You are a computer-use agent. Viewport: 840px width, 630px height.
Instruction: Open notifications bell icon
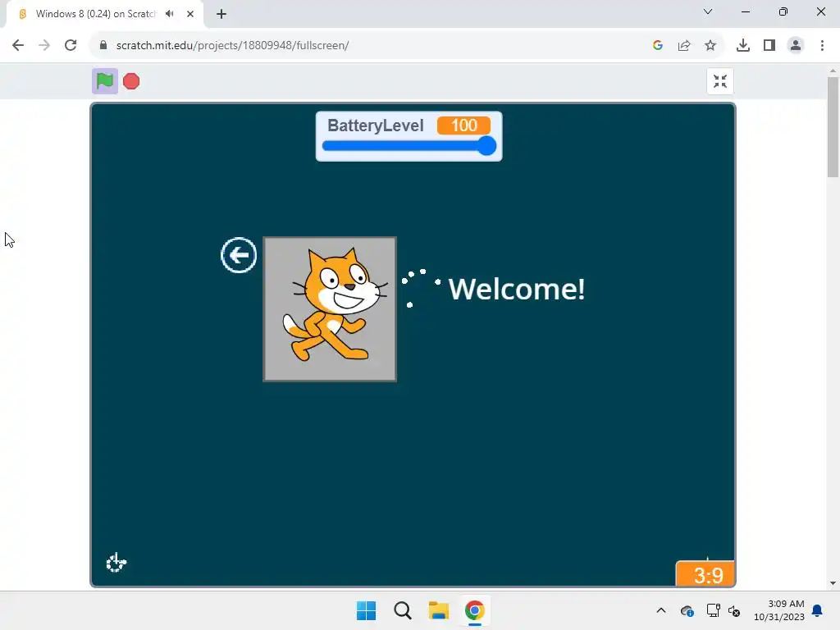click(x=818, y=610)
